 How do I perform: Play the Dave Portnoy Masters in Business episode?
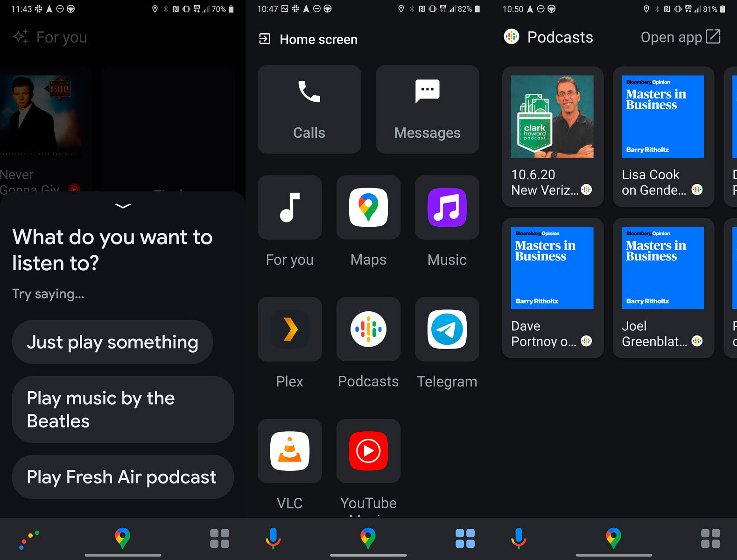point(553,288)
